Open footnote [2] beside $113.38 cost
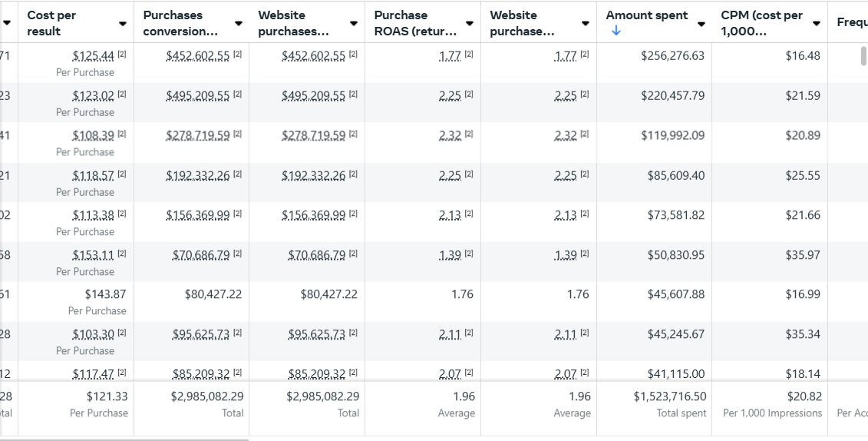 (122, 214)
